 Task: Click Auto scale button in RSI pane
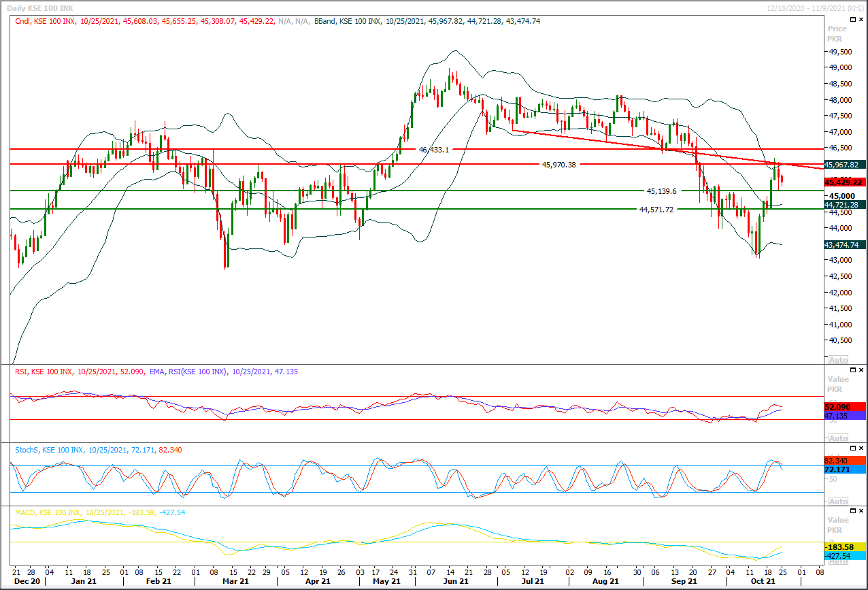pos(838,438)
